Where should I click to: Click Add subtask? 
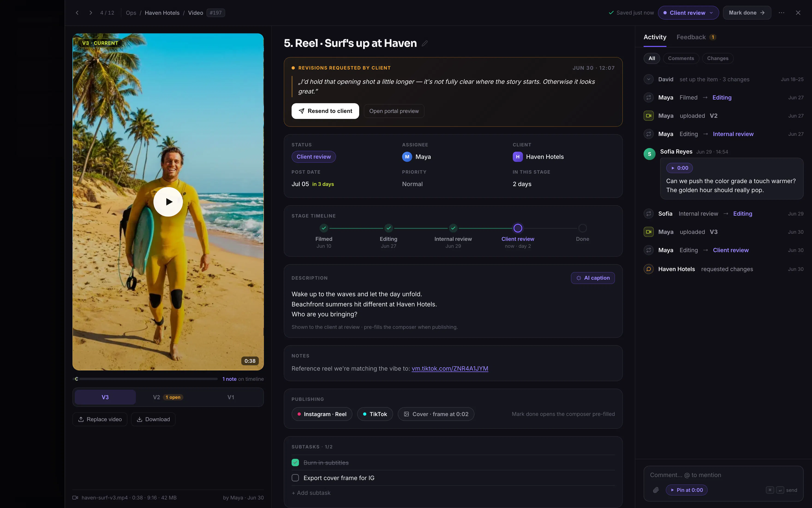click(x=311, y=493)
